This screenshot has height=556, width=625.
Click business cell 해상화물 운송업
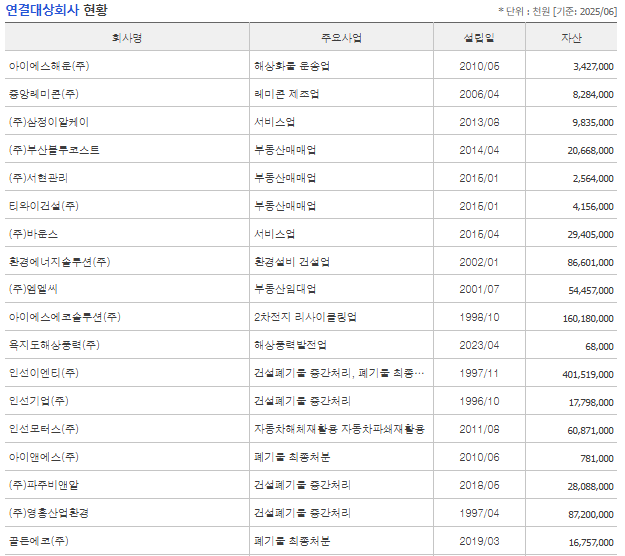292,66
